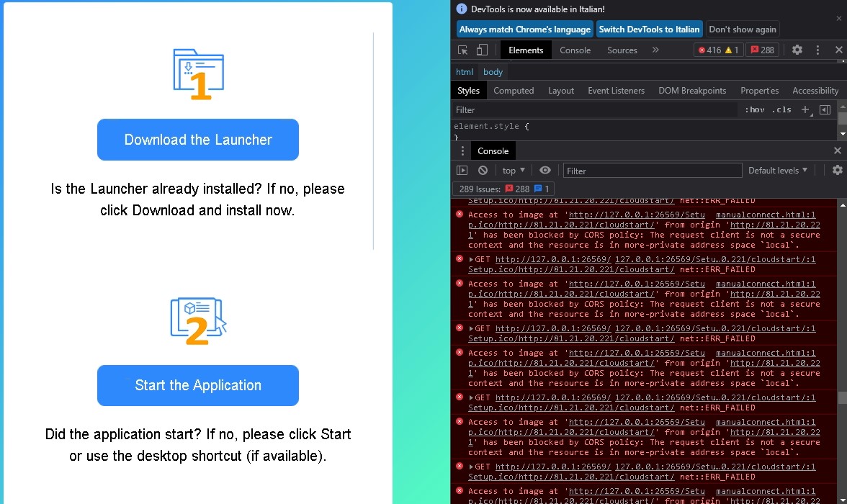
Task: Create live expression with the eye icon
Action: [545, 171]
